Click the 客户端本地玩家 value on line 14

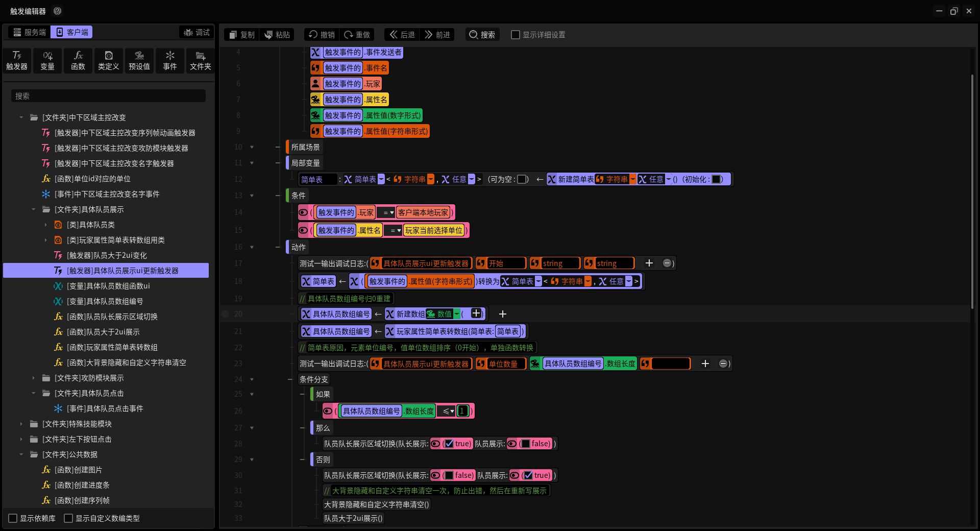pyautogui.click(x=423, y=212)
